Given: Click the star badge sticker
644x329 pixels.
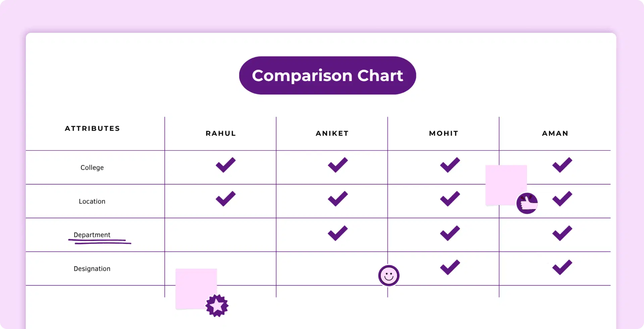Looking at the screenshot, I should 217,306.
